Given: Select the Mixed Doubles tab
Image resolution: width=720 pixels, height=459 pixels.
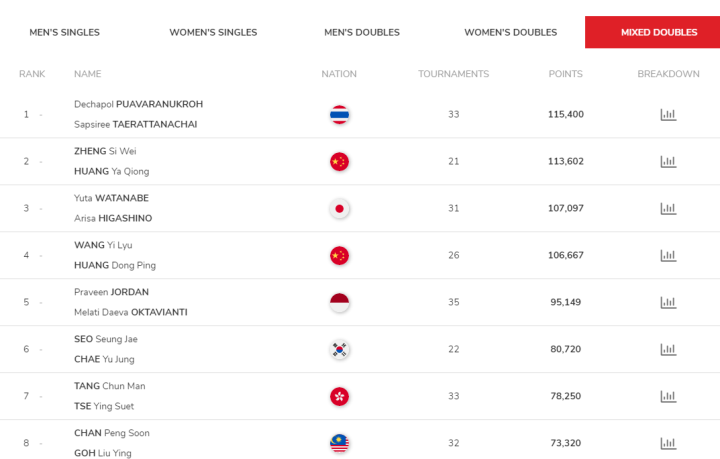Looking at the screenshot, I should click(x=659, y=32).
